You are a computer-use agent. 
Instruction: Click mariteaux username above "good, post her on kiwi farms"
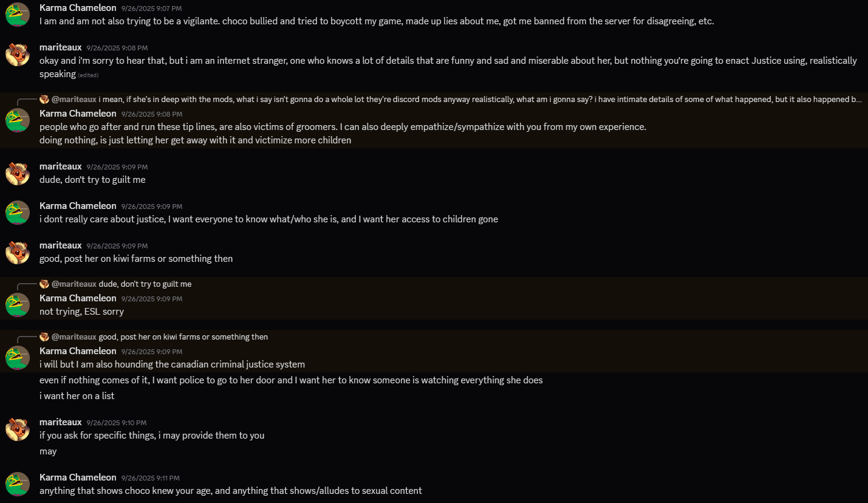coord(60,245)
